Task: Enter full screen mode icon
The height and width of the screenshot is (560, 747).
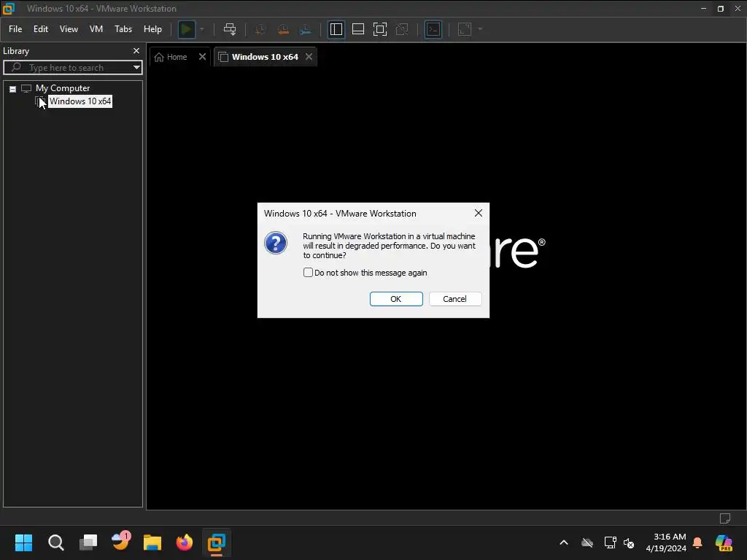Action: point(380,29)
